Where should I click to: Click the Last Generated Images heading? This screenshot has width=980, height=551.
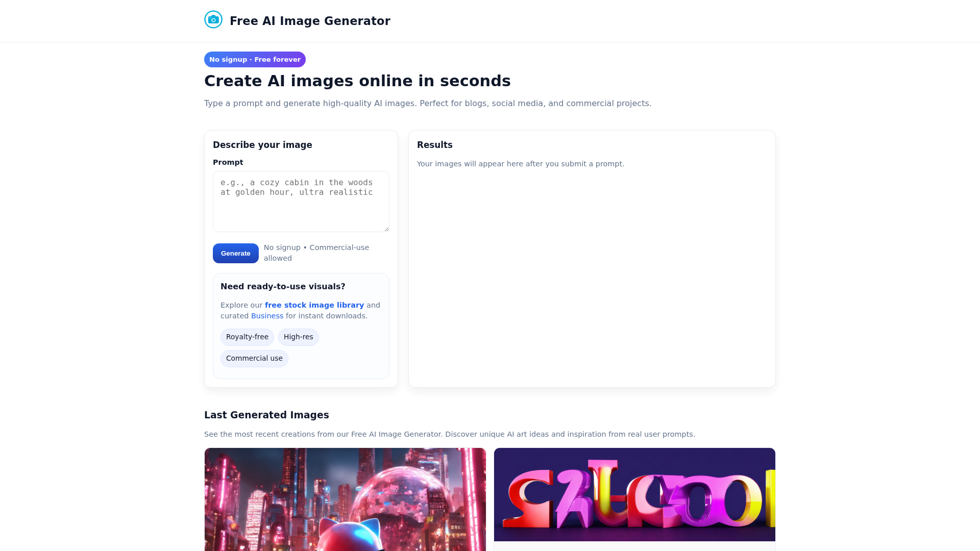pos(266,415)
